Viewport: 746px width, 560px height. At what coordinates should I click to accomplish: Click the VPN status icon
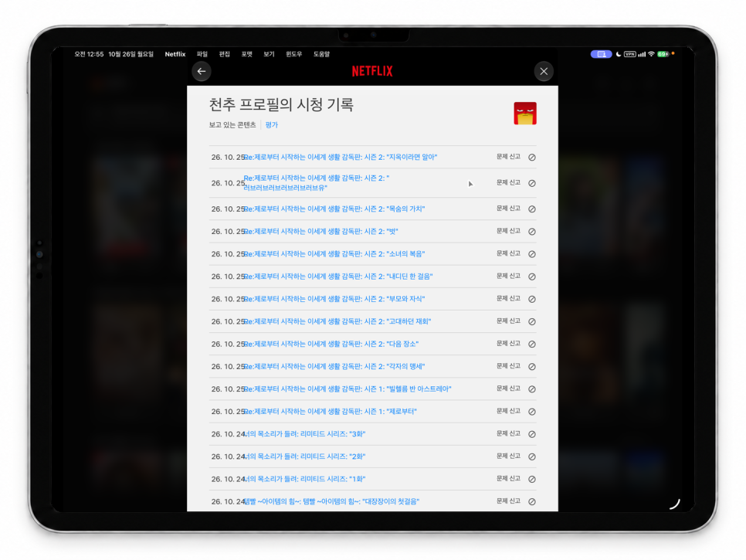pos(630,54)
